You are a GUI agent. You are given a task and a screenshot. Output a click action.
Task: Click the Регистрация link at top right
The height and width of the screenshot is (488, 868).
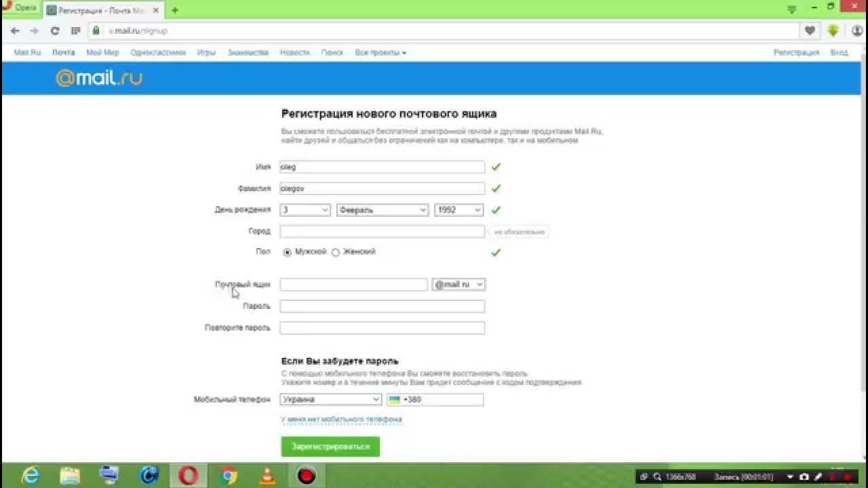coord(797,52)
